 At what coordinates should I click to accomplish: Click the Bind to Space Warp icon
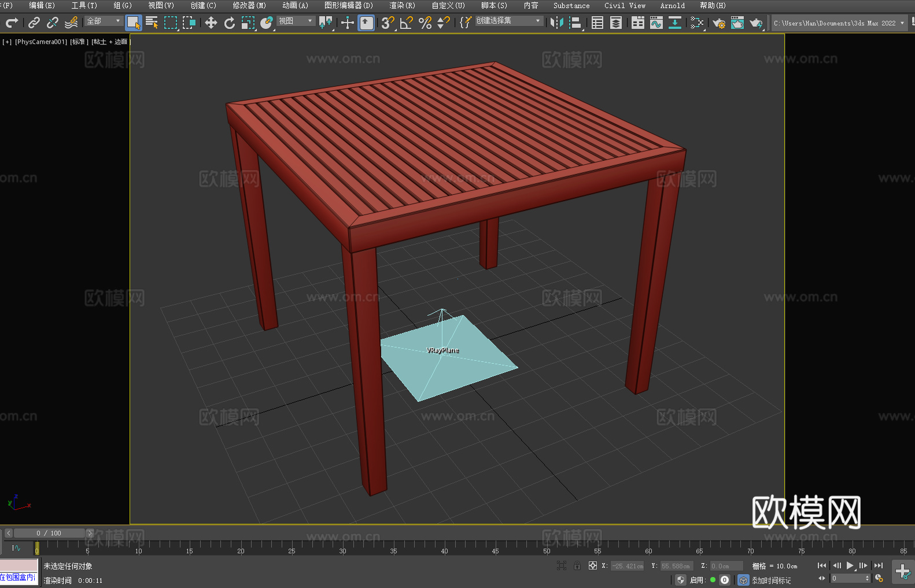coord(71,23)
